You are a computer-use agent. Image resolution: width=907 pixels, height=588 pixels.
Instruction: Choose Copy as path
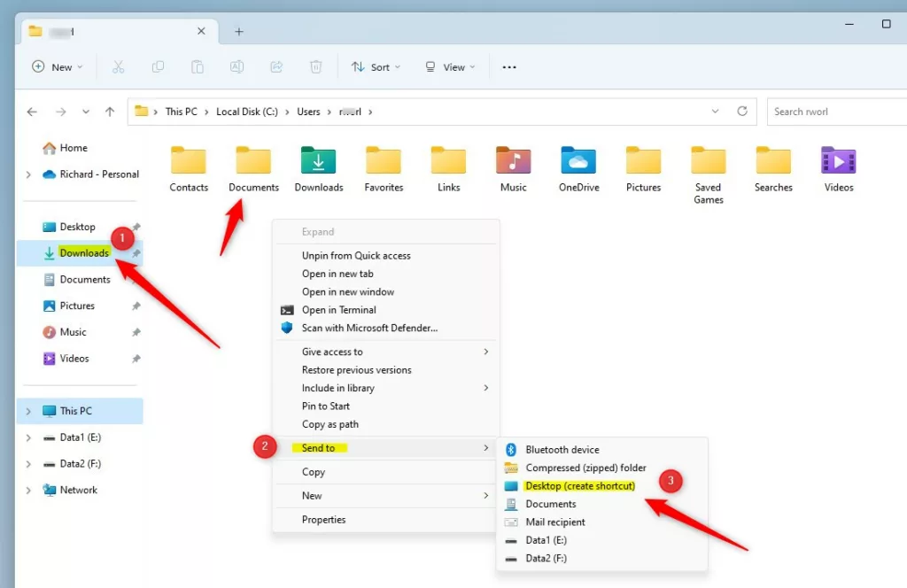[385, 424]
